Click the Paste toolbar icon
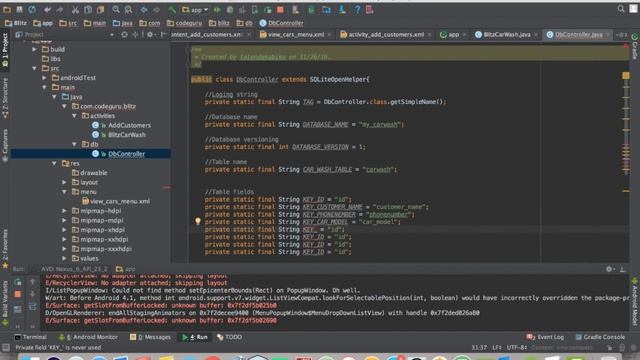 click(x=100, y=9)
